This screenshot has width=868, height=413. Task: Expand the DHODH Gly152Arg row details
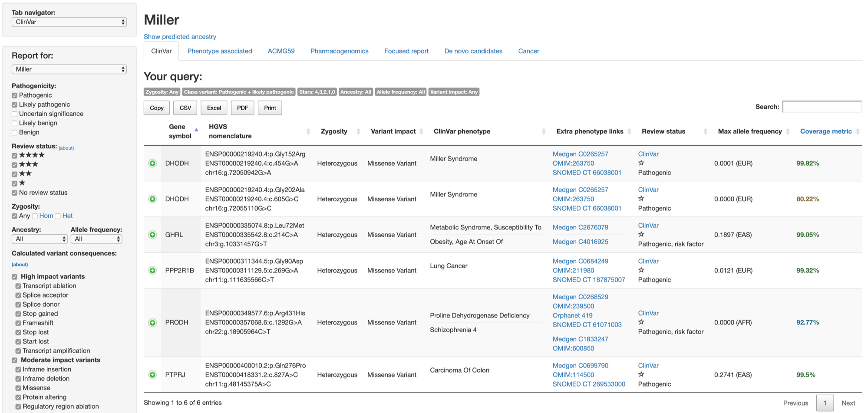coord(152,163)
